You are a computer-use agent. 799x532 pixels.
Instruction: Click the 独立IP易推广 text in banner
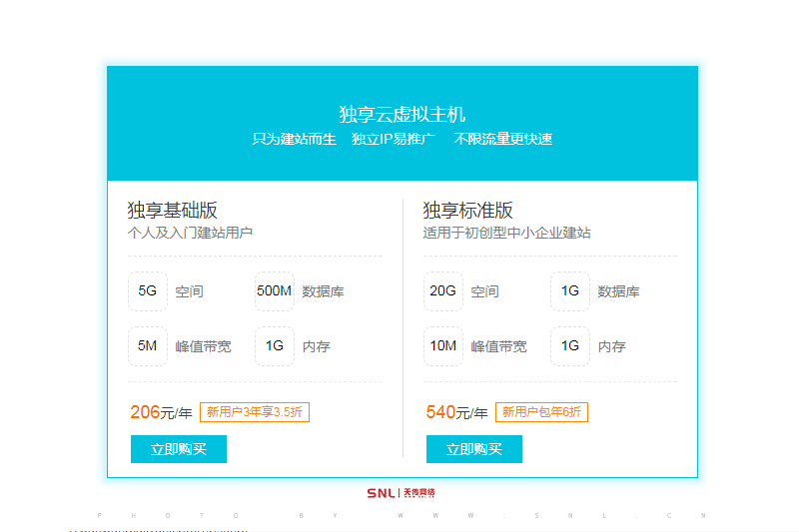(394, 139)
